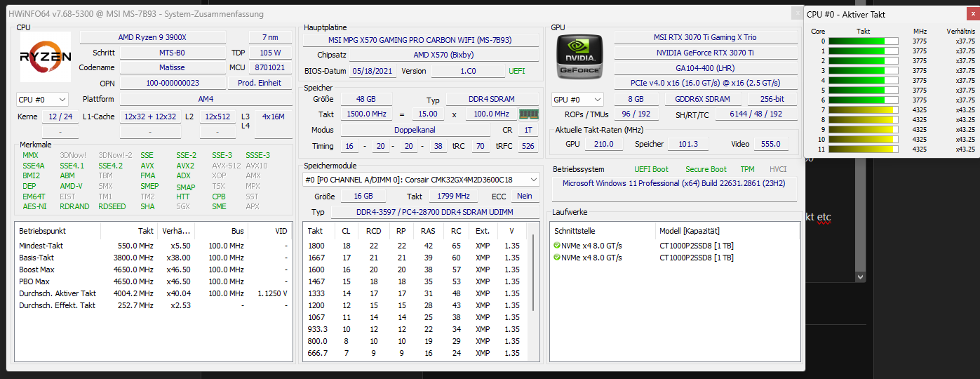Click the AM4 platform field
The image size is (980, 379).
206,99
